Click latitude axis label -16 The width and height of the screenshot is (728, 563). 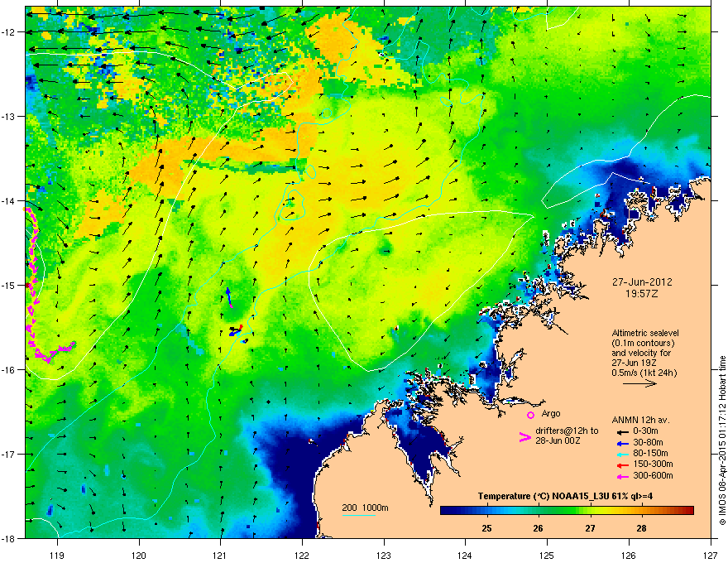click(x=9, y=370)
